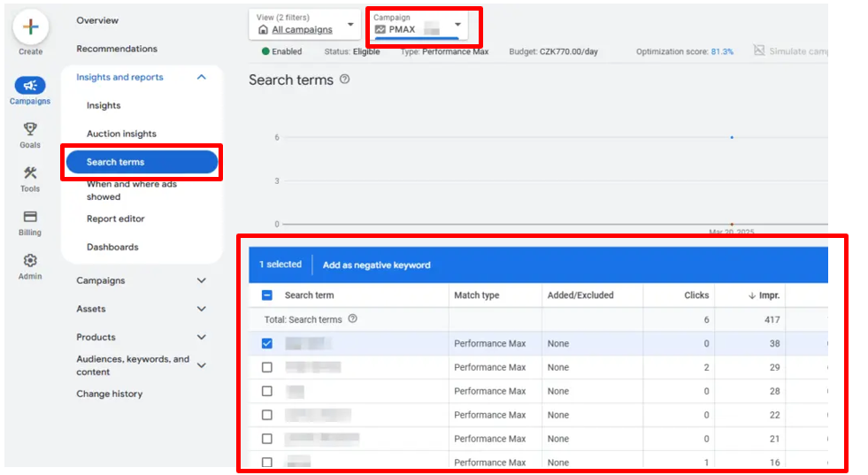Uncheck the row with 38 impressions
The image size is (868, 475).
click(267, 343)
